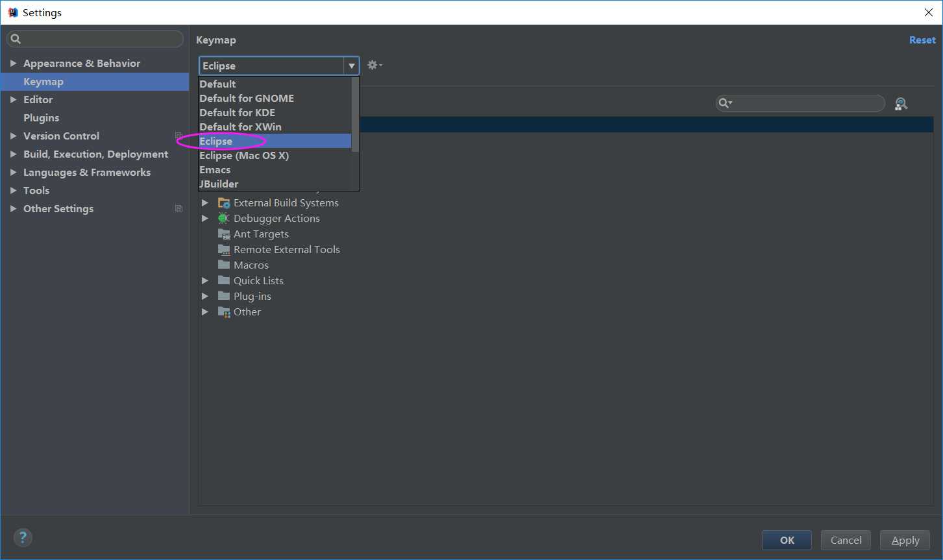Expand the Tools section arrow
943x560 pixels.
[13, 191]
